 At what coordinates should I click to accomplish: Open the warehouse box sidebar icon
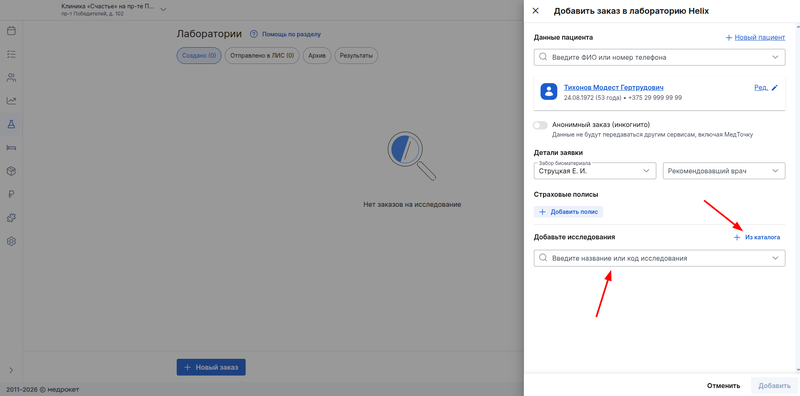(x=11, y=171)
